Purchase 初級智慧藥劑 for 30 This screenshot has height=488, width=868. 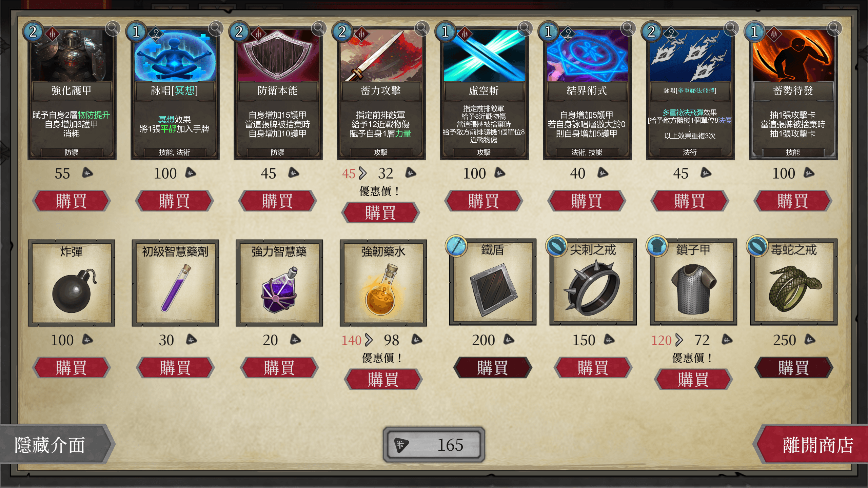coord(175,368)
